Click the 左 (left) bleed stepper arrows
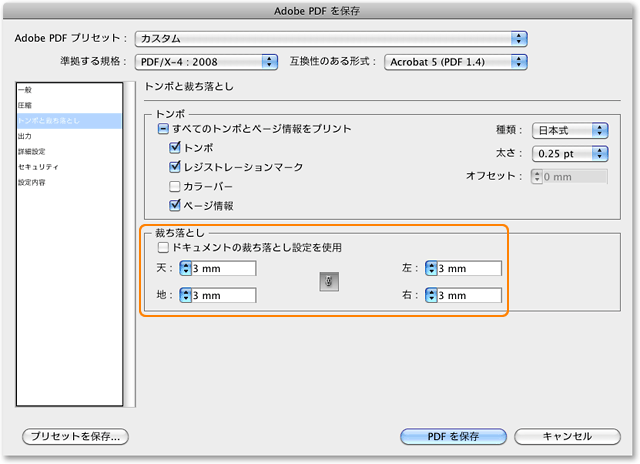This screenshot has height=464, width=640. (x=431, y=268)
